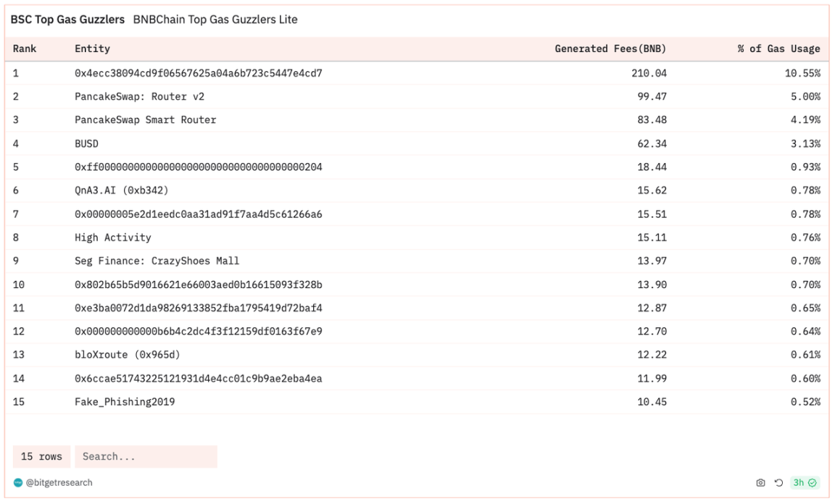
Task: Click the 11.99 generated fees value
Action: pyautogui.click(x=652, y=379)
